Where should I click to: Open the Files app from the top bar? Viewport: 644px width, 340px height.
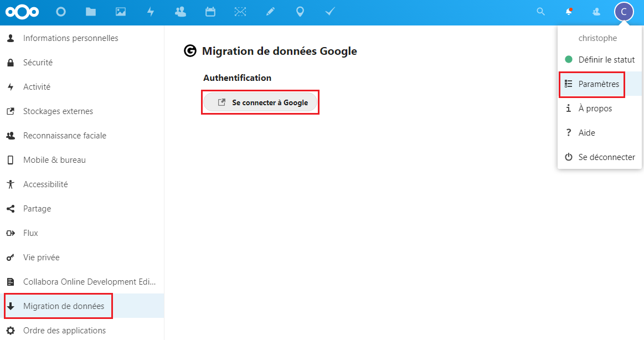point(90,11)
